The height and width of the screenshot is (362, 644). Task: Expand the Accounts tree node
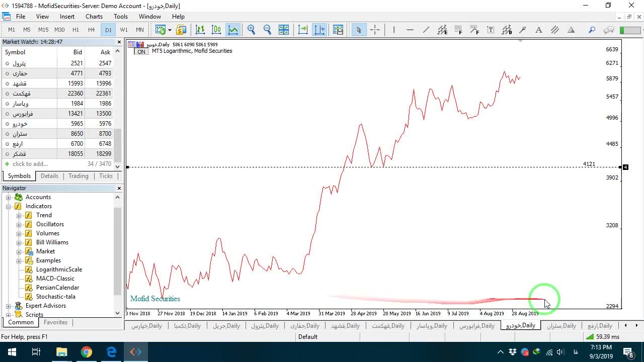pos(9,197)
